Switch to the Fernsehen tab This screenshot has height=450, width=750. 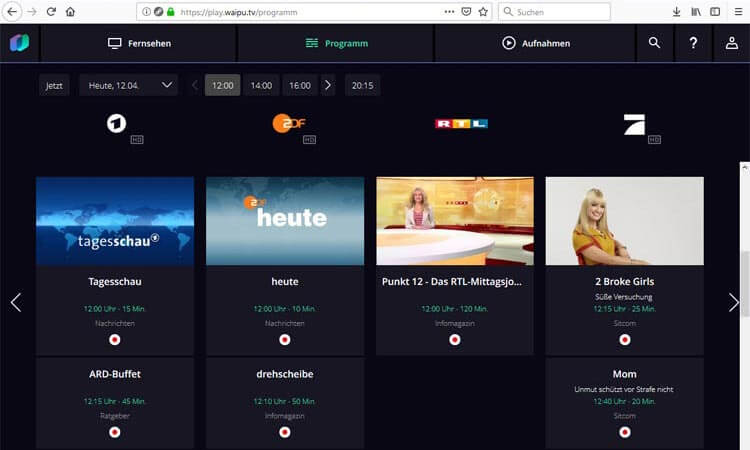point(139,43)
